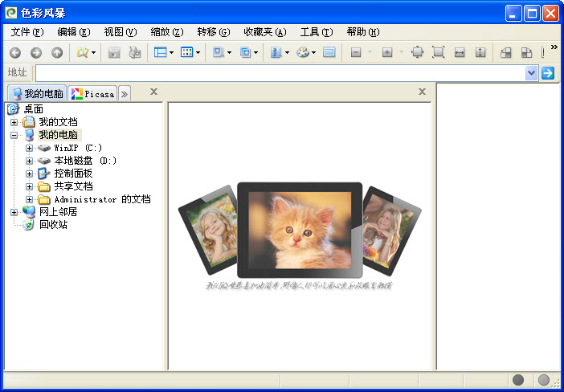Open the address bar dropdown list
Viewport: 564px width, 392px height.
click(x=531, y=73)
